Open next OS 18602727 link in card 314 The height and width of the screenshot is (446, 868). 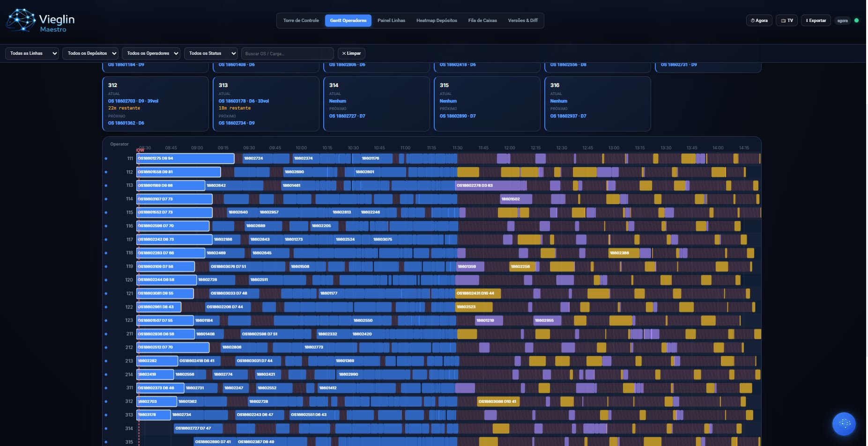coord(347,116)
